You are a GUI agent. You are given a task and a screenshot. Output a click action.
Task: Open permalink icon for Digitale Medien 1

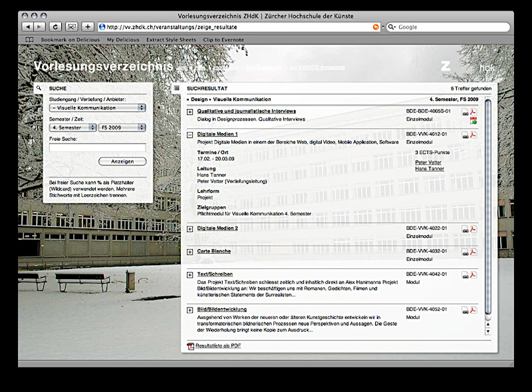tap(465, 136)
